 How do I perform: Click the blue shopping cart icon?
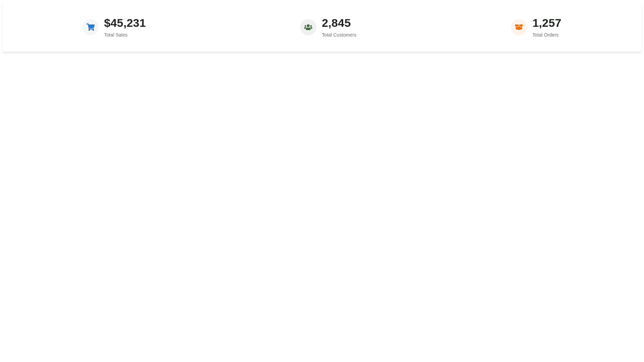click(x=91, y=27)
